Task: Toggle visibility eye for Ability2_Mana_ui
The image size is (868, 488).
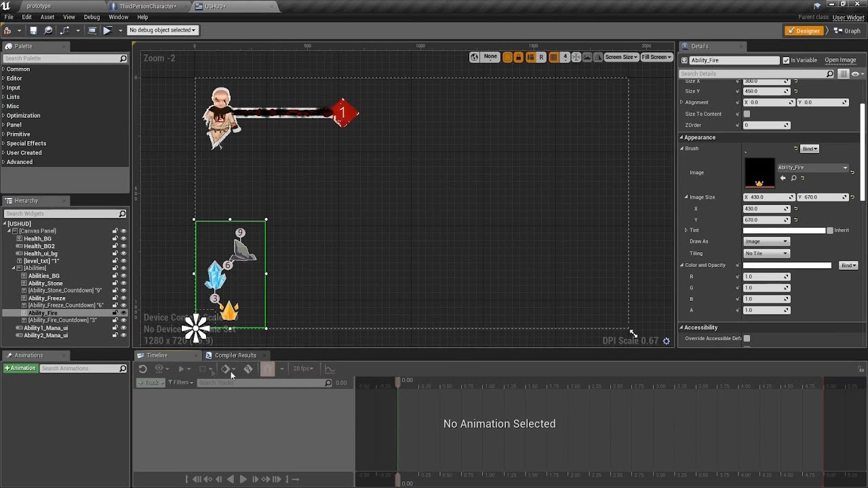Action: click(123, 335)
